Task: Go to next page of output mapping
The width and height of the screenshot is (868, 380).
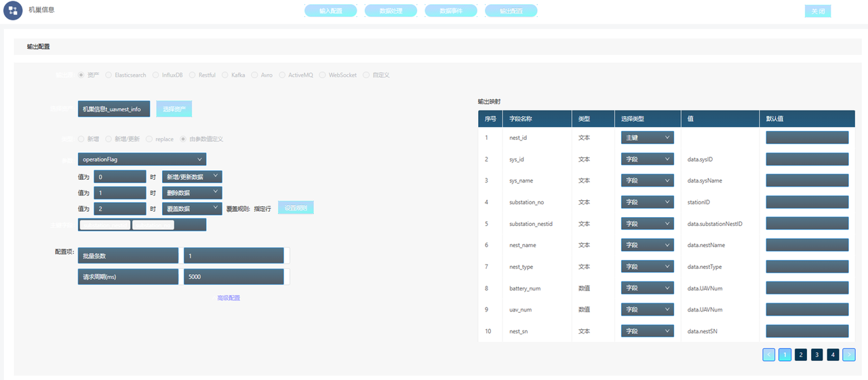Action: (x=849, y=354)
